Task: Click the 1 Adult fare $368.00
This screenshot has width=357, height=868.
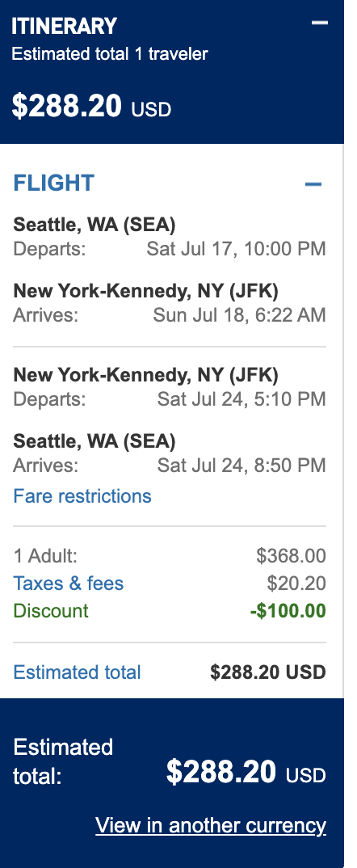Action: click(x=291, y=556)
